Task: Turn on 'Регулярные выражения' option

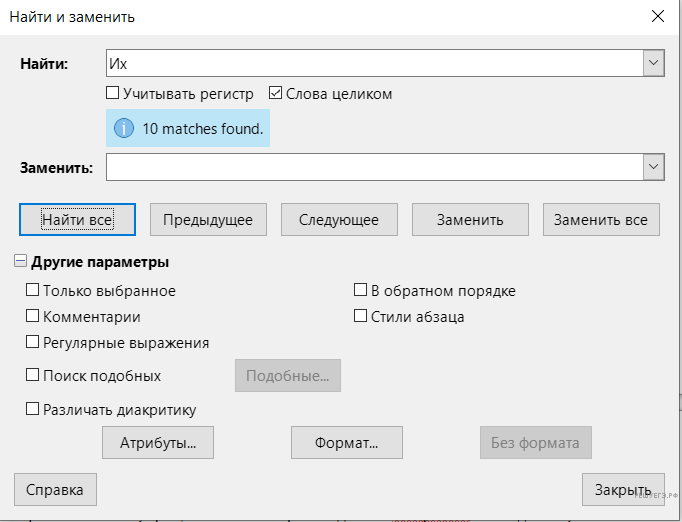Action: point(33,342)
